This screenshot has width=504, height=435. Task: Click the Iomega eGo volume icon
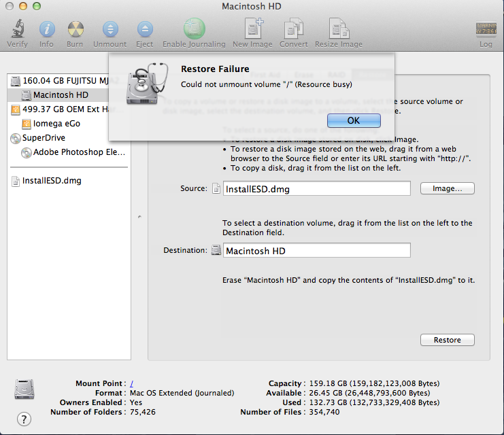tap(26, 124)
